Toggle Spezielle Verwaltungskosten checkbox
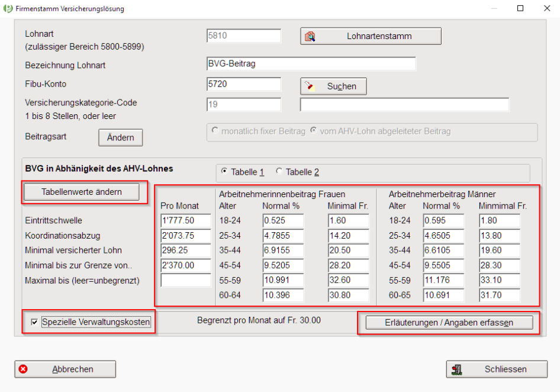 click(35, 322)
